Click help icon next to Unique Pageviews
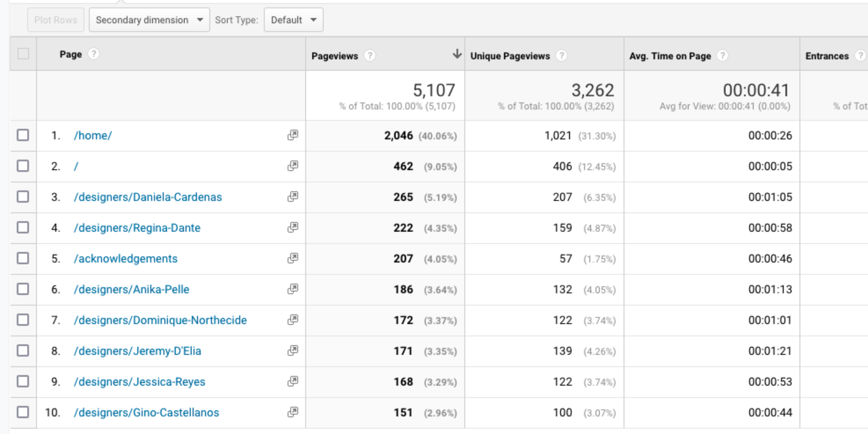Image resolution: width=868 pixels, height=434 pixels. [561, 56]
